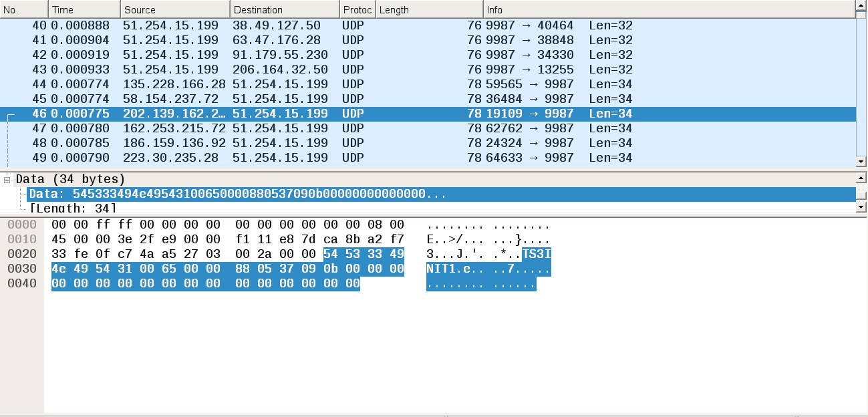The width and height of the screenshot is (868, 417).
Task: Click details pane scrollbar down arrow
Action: click(861, 208)
